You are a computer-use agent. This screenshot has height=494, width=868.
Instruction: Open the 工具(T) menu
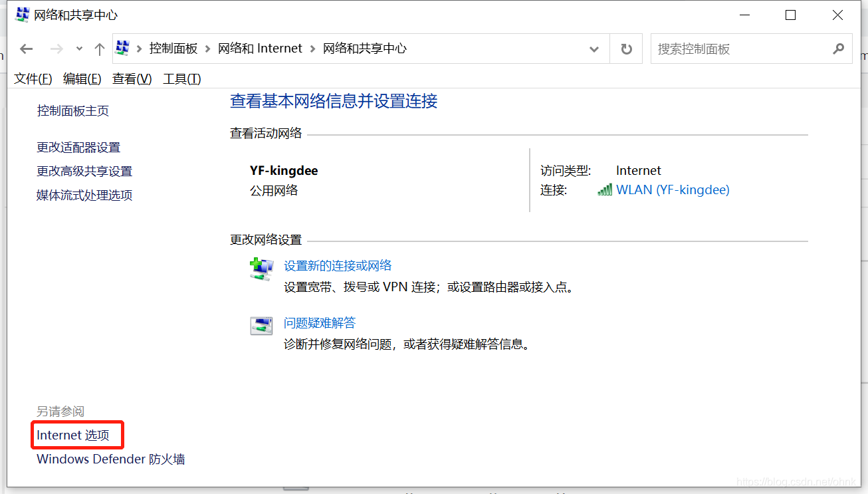(x=182, y=79)
